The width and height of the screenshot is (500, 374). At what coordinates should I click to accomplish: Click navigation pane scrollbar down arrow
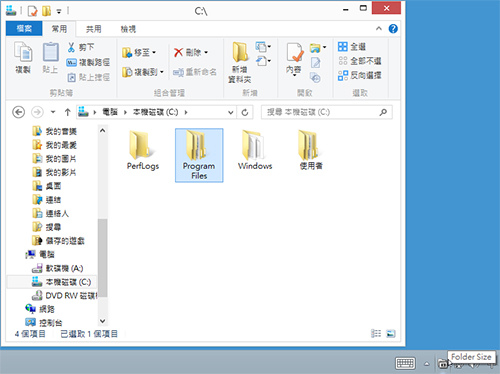(x=103, y=321)
